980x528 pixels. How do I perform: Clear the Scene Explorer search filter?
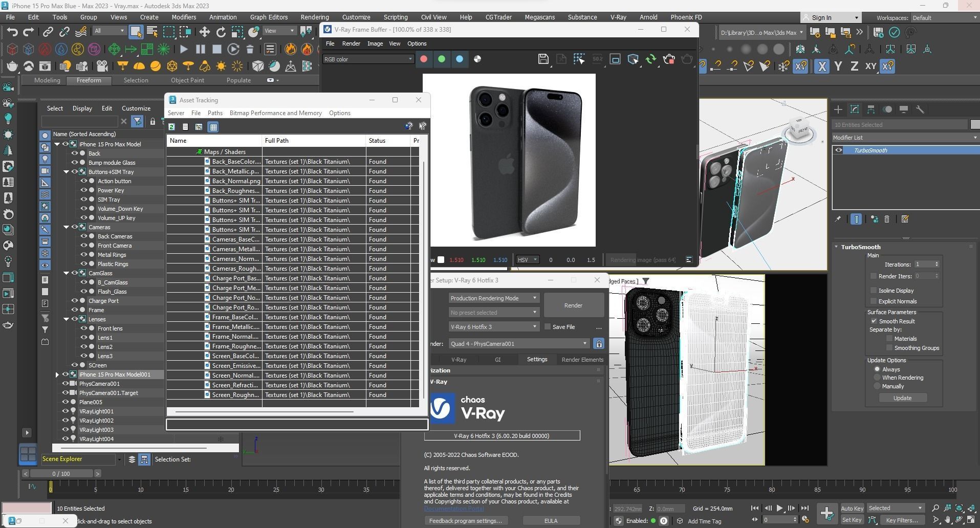[123, 121]
